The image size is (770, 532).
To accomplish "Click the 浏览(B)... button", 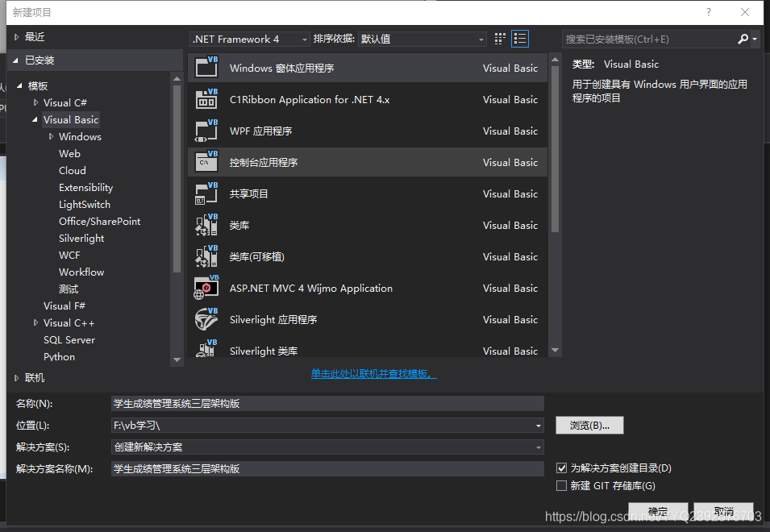I will (589, 426).
